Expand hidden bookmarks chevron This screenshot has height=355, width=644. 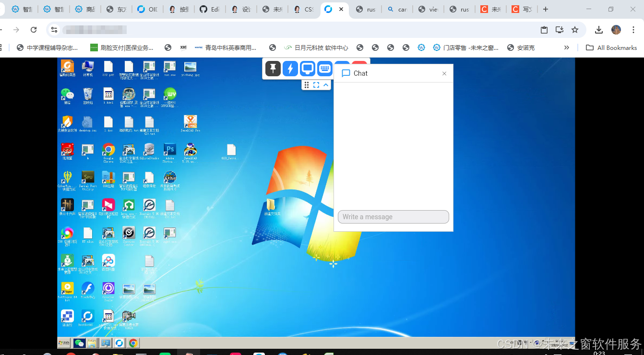point(567,47)
